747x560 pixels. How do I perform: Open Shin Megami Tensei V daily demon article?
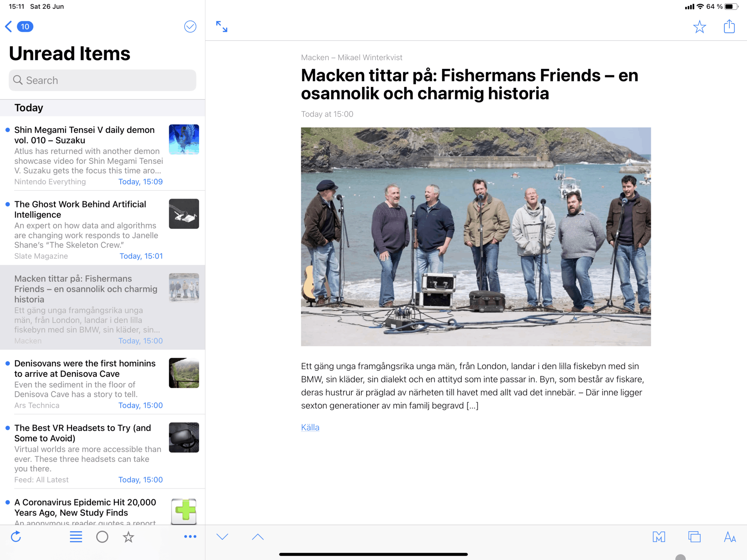pos(103,154)
